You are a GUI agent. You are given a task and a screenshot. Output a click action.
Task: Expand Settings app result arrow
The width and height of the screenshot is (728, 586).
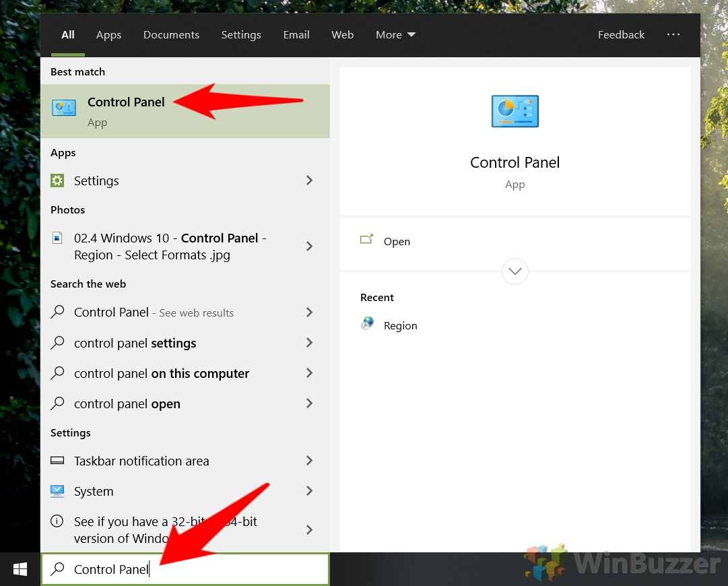(x=310, y=180)
